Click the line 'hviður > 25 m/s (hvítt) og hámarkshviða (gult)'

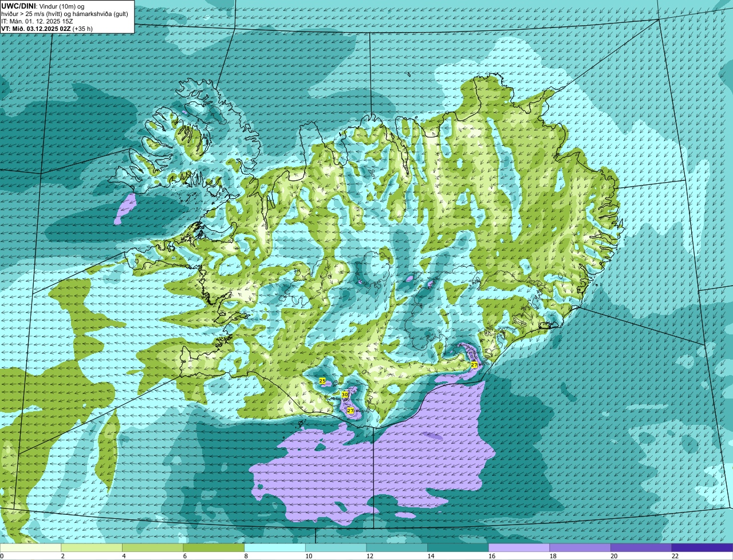click(65, 13)
